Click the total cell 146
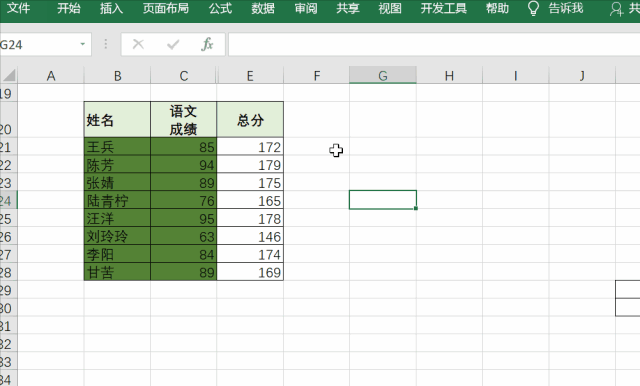The height and width of the screenshot is (386, 640). (250, 236)
